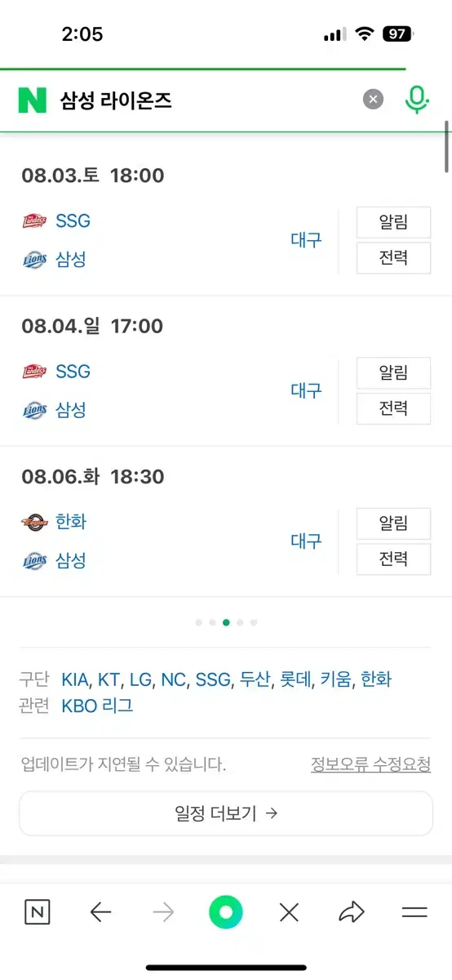Tap the Hanwha Eagles team logo
The image size is (452, 980).
(35, 522)
